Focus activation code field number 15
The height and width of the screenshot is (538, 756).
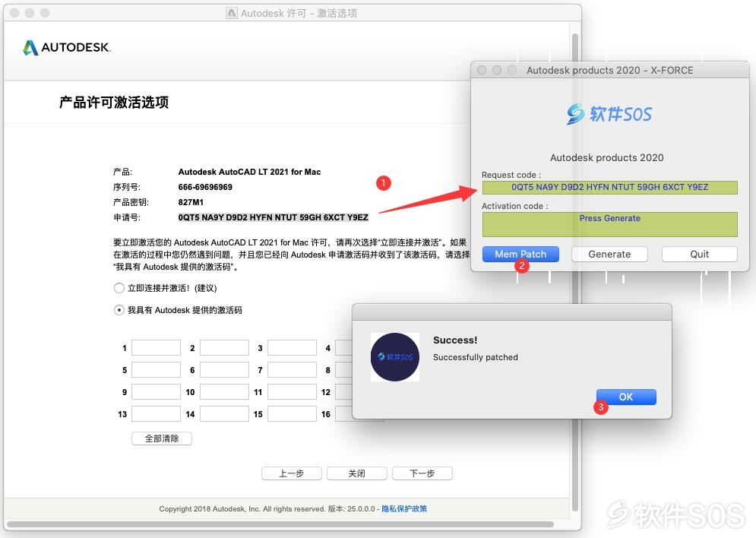click(x=293, y=414)
